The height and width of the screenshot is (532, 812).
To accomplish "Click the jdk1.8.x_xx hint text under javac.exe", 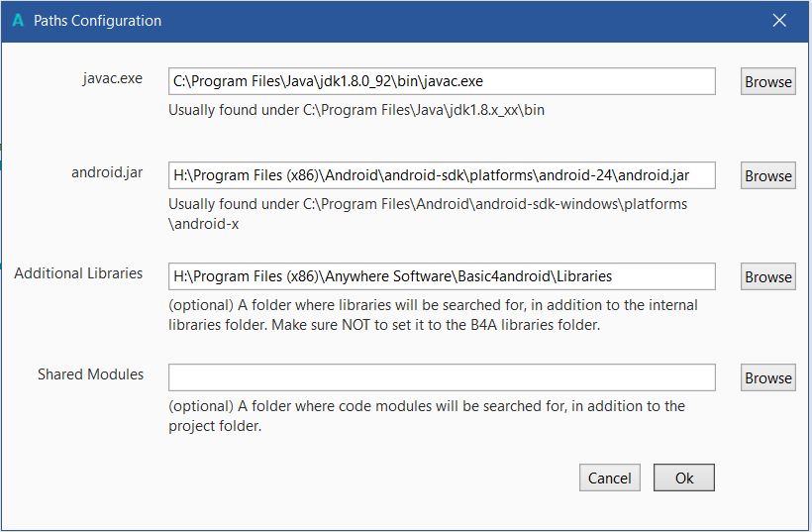I will pos(356,110).
